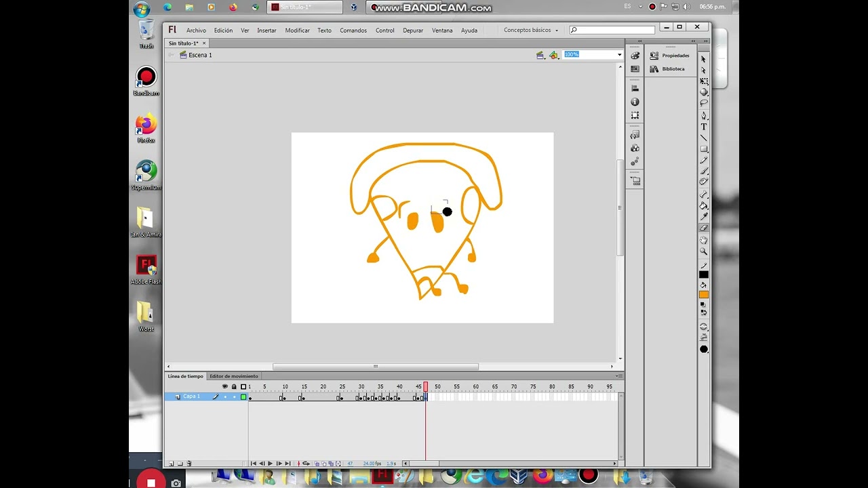Go to the first frame
The image size is (868, 488).
(254, 464)
